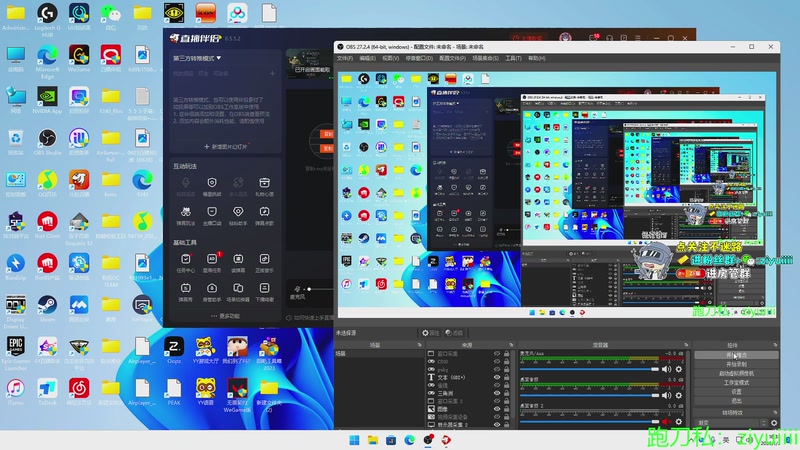The image size is (800, 450).
Task: Enable 工作室模式 studio mode
Action: (x=736, y=382)
